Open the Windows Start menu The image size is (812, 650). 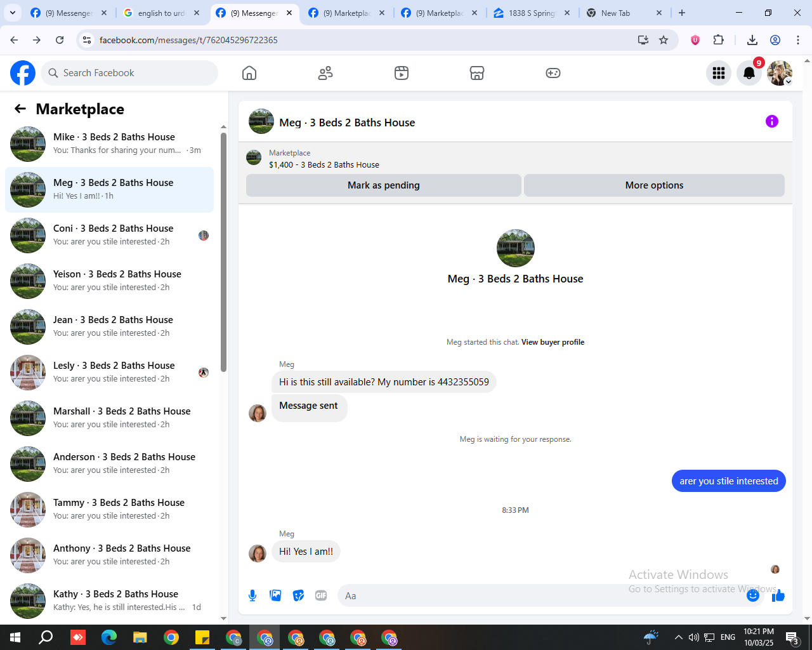(15, 637)
